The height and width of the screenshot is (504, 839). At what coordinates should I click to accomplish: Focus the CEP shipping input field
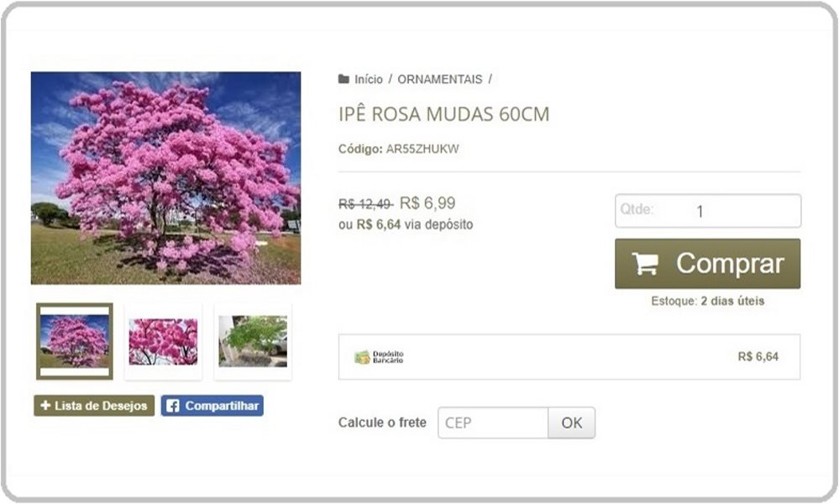493,423
